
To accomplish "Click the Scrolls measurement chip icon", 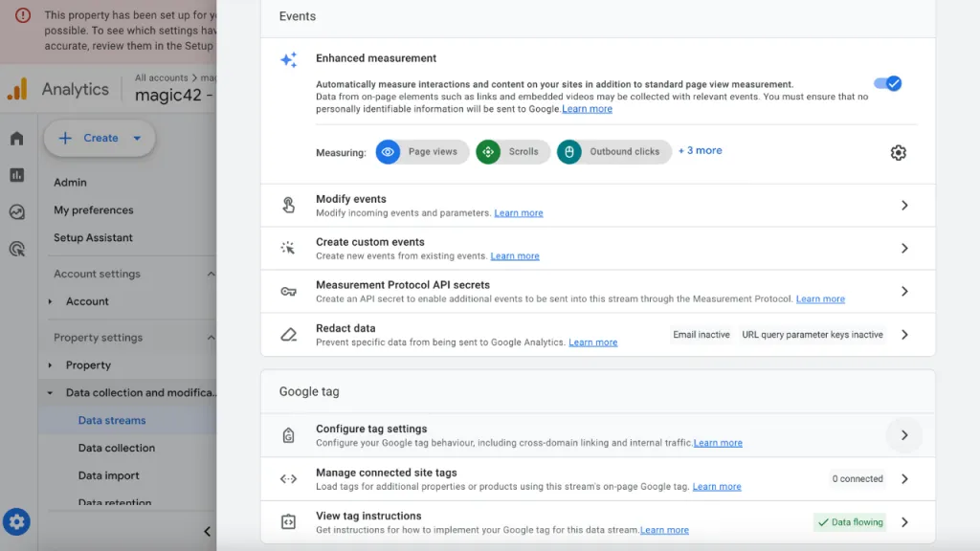I will point(488,152).
